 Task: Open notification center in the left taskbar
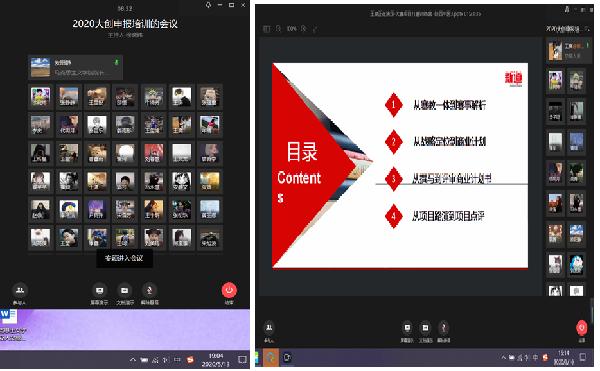(x=242, y=360)
